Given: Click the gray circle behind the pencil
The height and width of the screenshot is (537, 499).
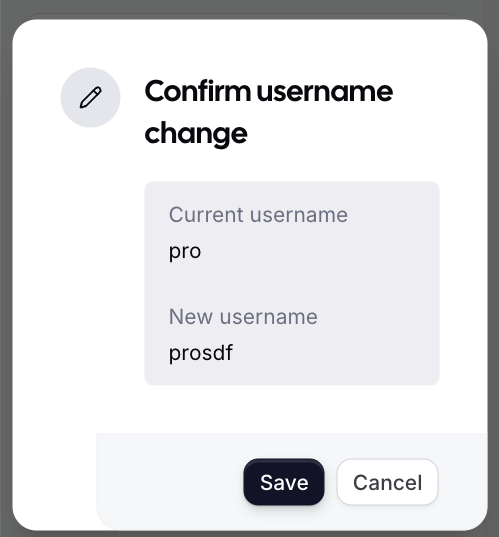Looking at the screenshot, I should [x=90, y=98].
